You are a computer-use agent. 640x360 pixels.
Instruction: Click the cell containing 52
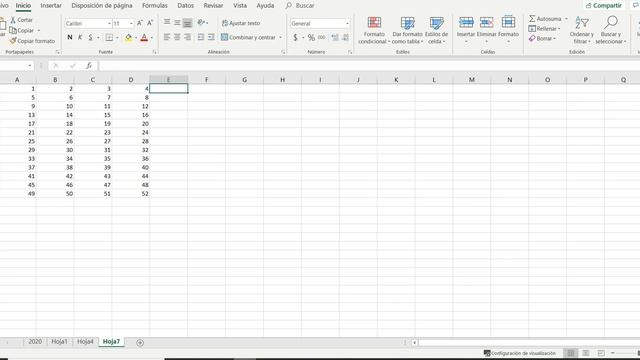pyautogui.click(x=131, y=193)
